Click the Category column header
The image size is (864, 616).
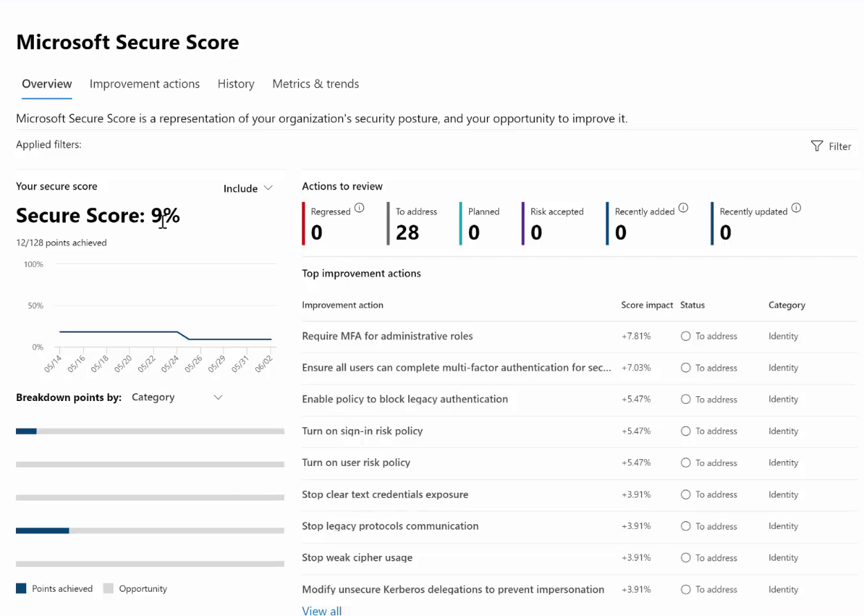click(x=787, y=305)
